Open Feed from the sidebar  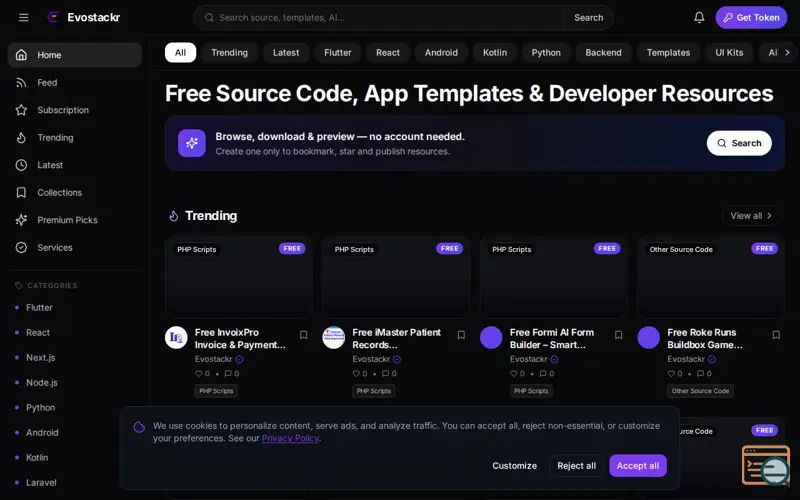[74, 82]
